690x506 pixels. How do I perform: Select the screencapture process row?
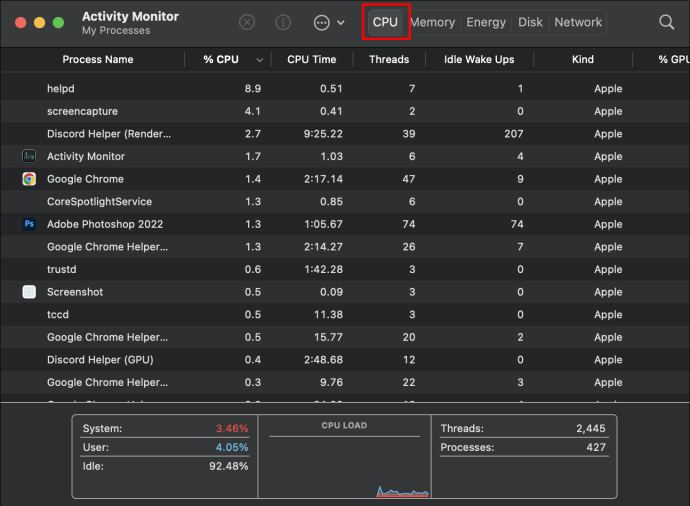(x=345, y=111)
